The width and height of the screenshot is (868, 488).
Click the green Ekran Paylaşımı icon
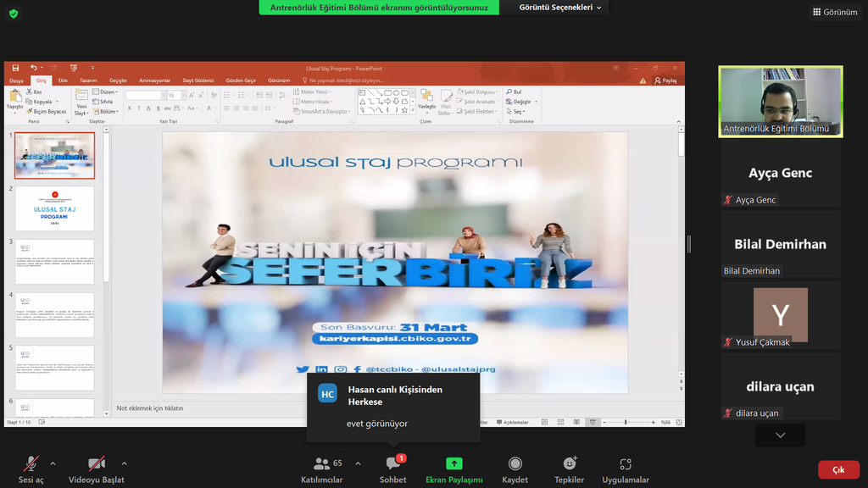point(454,463)
